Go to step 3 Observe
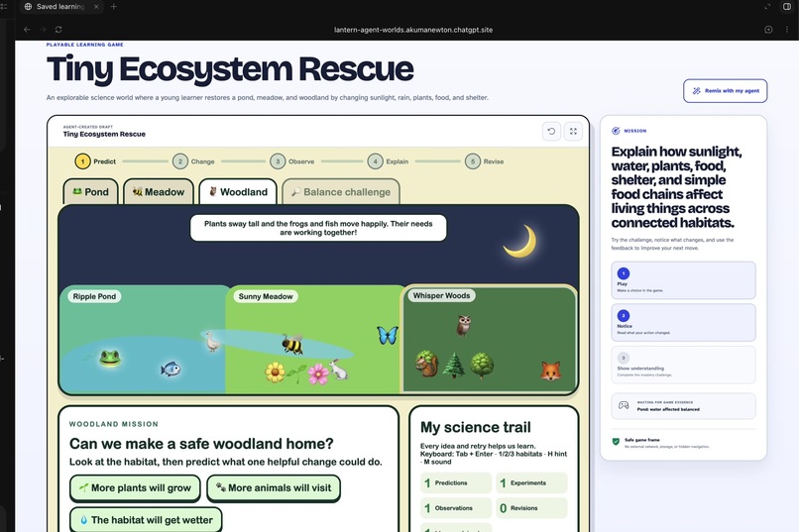This screenshot has width=799, height=532. [292, 161]
